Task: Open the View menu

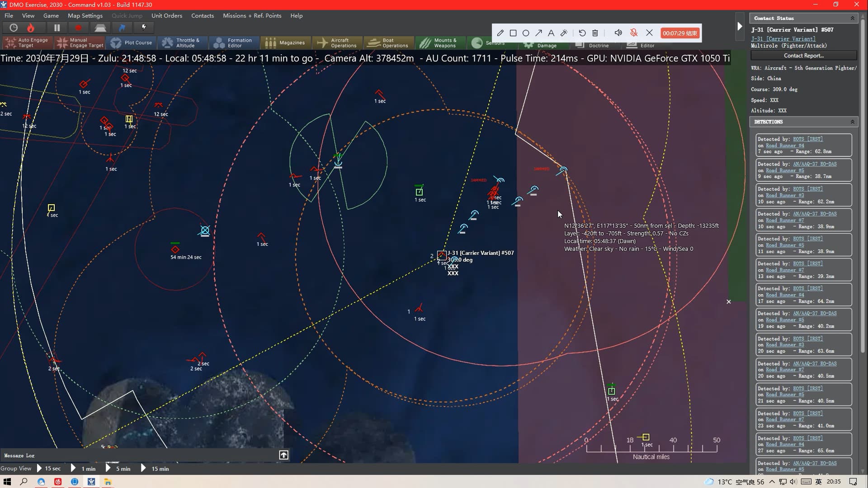Action: tap(28, 15)
